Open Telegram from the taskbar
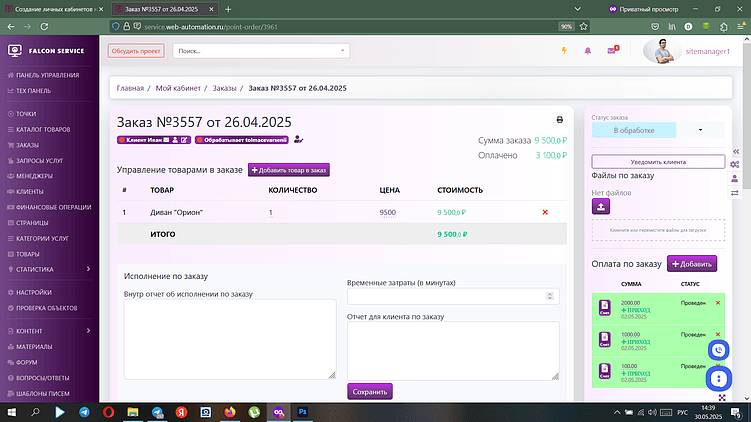The image size is (751, 422). point(84,412)
